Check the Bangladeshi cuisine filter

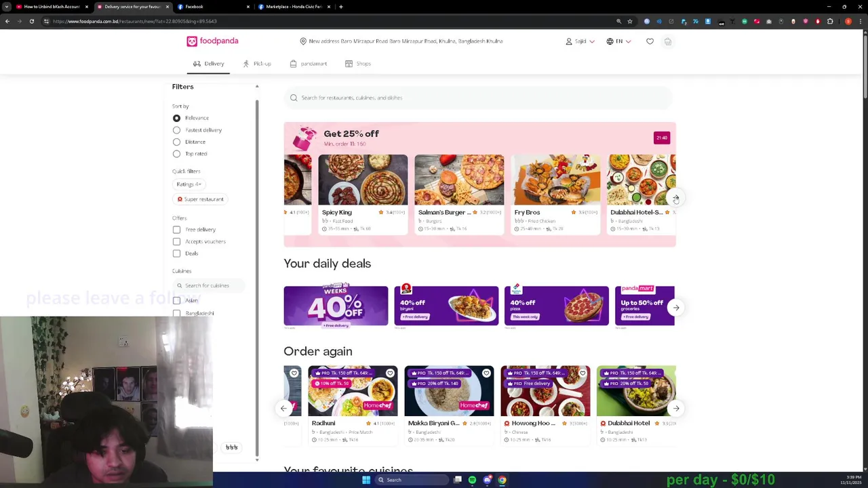176,313
